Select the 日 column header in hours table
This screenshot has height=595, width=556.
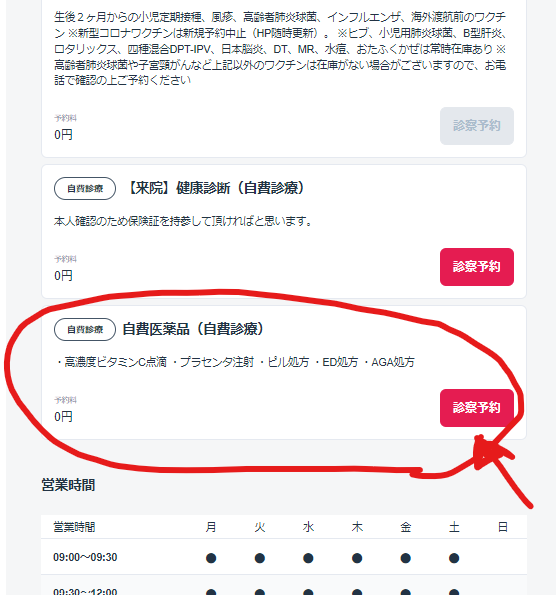(x=502, y=527)
